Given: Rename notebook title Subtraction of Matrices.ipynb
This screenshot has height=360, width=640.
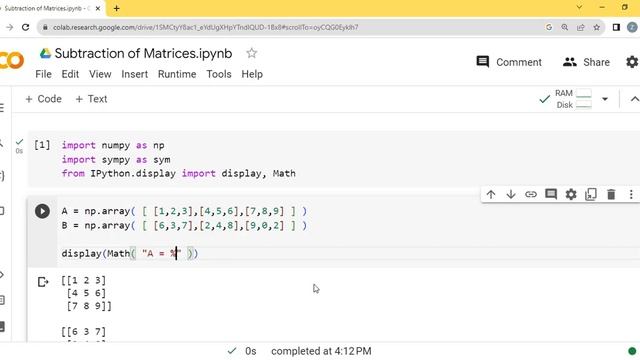Looking at the screenshot, I should click(x=143, y=53).
